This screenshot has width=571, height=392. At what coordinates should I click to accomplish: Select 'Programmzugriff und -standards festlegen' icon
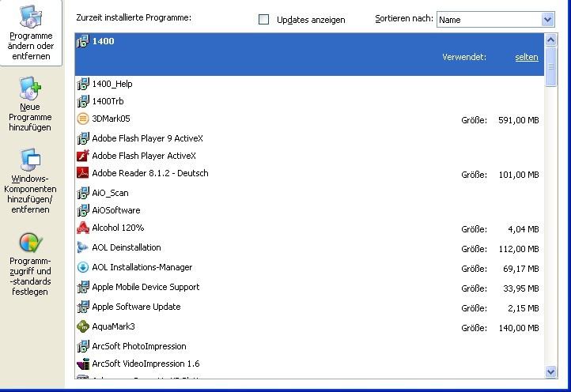[31, 243]
